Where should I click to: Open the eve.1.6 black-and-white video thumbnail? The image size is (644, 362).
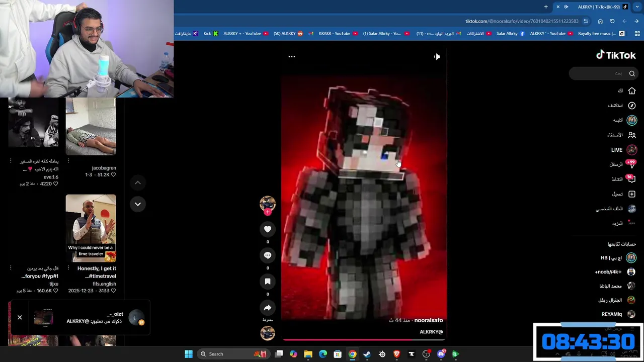33,123
